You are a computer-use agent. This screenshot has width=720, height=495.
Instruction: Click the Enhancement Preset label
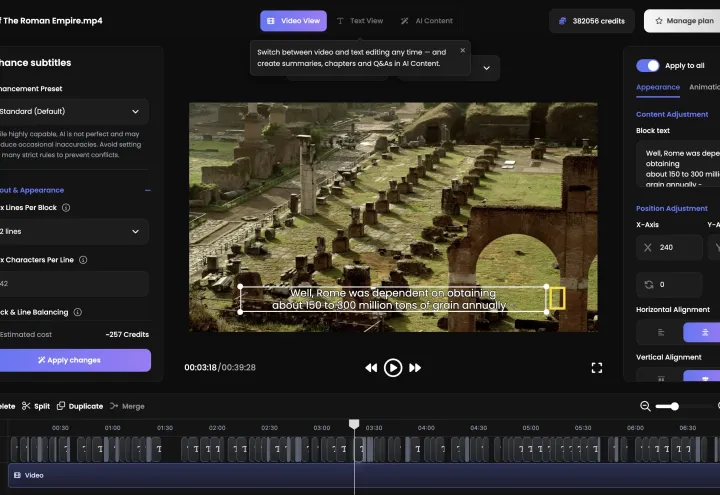coord(31,89)
